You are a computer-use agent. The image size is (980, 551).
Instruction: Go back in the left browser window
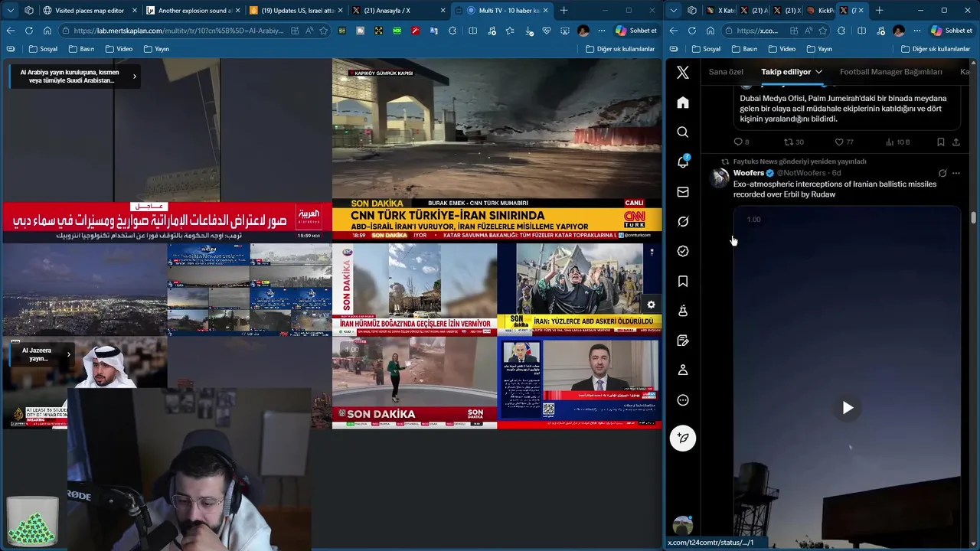[11, 31]
